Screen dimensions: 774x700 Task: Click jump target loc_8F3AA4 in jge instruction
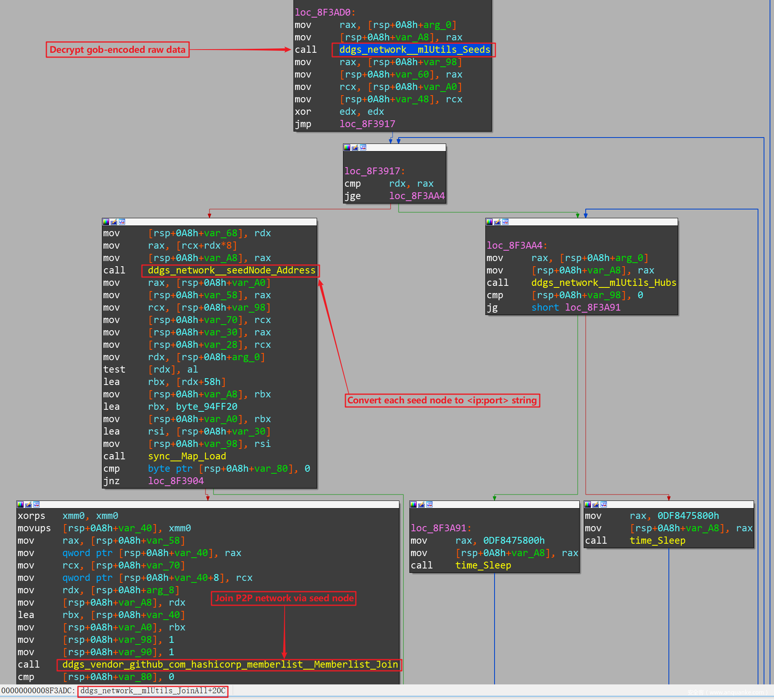[417, 196]
